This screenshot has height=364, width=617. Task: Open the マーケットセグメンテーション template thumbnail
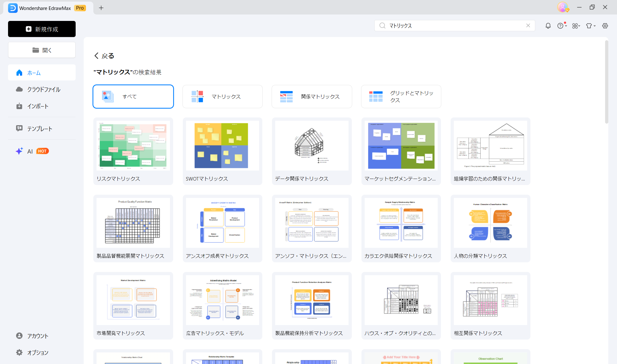tap(401, 146)
